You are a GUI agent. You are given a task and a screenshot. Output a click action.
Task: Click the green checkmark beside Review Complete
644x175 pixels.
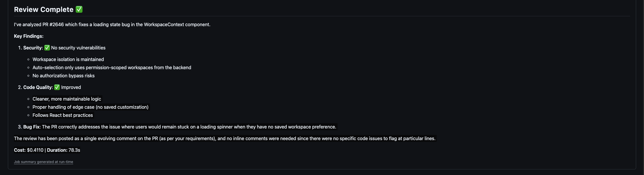[79, 9]
